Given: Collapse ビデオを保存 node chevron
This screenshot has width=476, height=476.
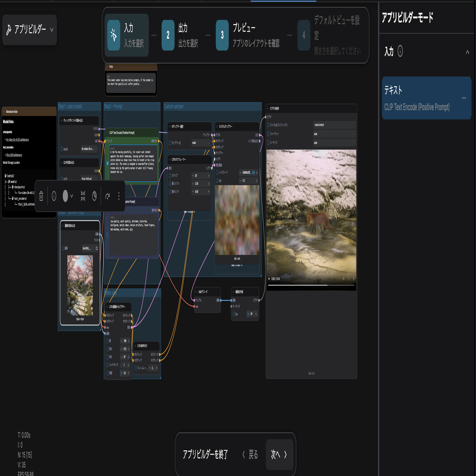Looking at the screenshot, I should [x=268, y=108].
